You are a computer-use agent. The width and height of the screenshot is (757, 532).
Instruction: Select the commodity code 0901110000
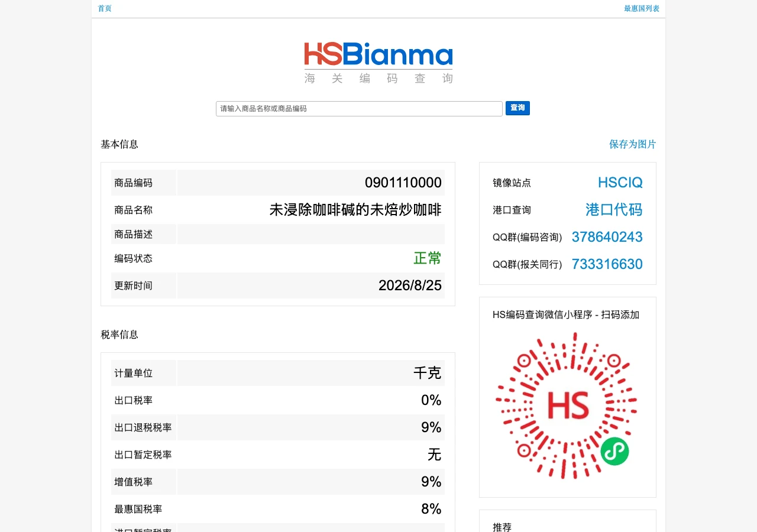coord(403,183)
